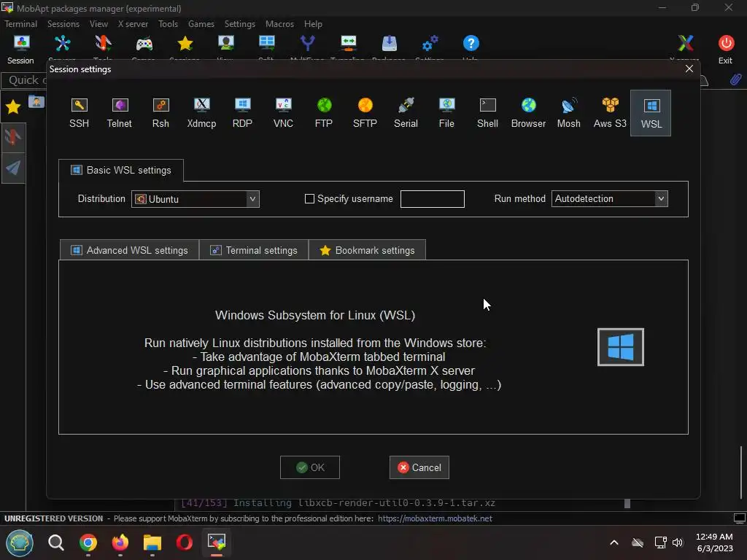747x560 pixels.
Task: Select the RDP session type
Action: (242, 113)
